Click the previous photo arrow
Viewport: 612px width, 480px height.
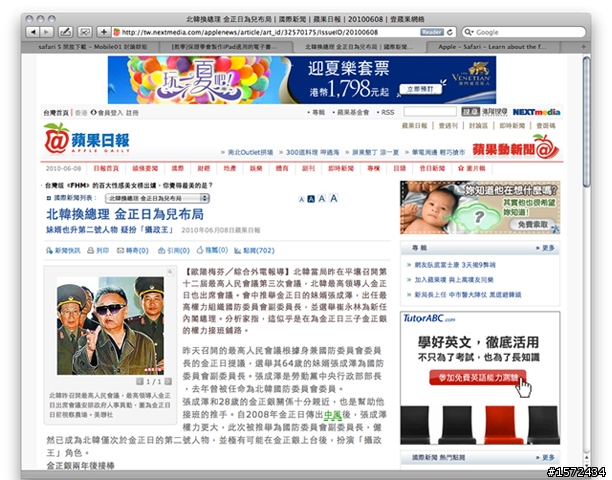pos(139,382)
